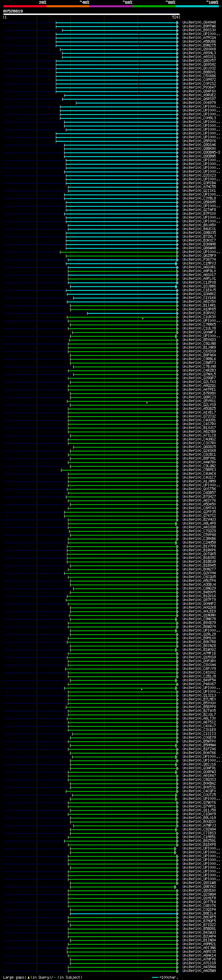The height and width of the screenshot is (980, 222).
Task: Click the green ~80% legend segment
Action: (x=154, y=6)
